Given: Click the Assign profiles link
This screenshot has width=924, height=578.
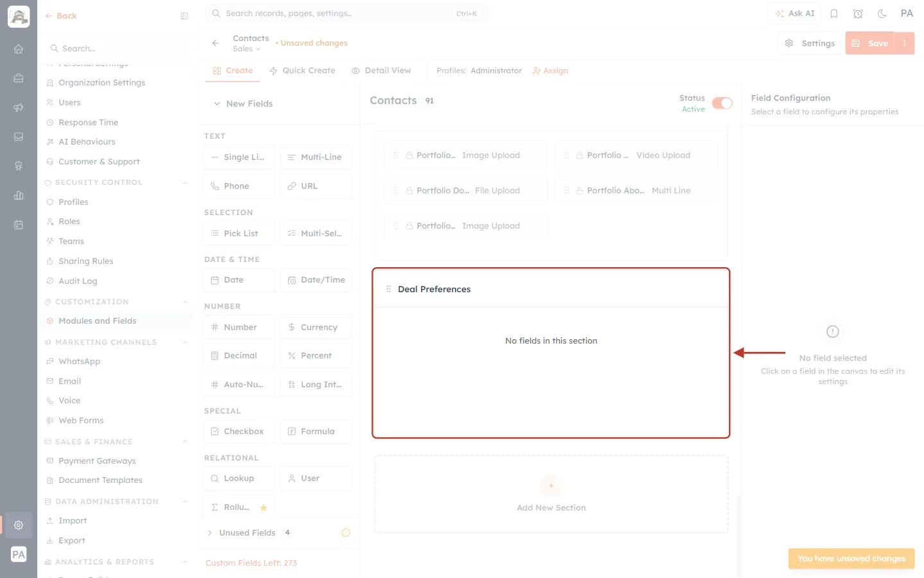Looking at the screenshot, I should 551,71.
